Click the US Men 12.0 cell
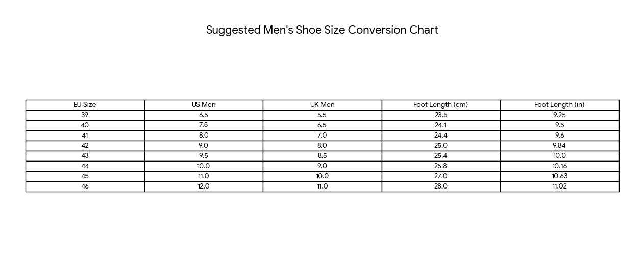This screenshot has height=269, width=644. [x=204, y=186]
